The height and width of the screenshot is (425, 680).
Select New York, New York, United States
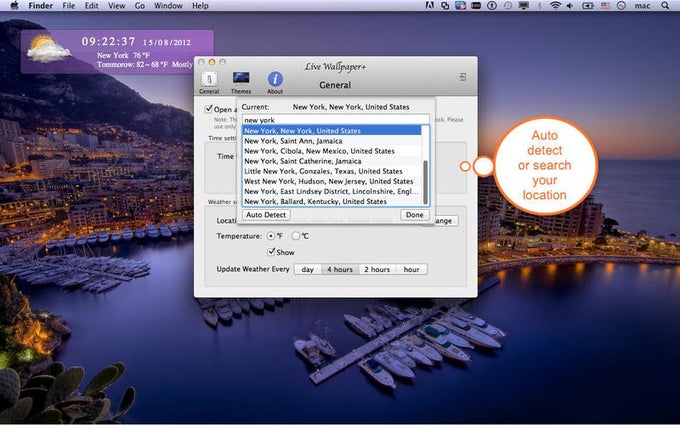(x=332, y=131)
